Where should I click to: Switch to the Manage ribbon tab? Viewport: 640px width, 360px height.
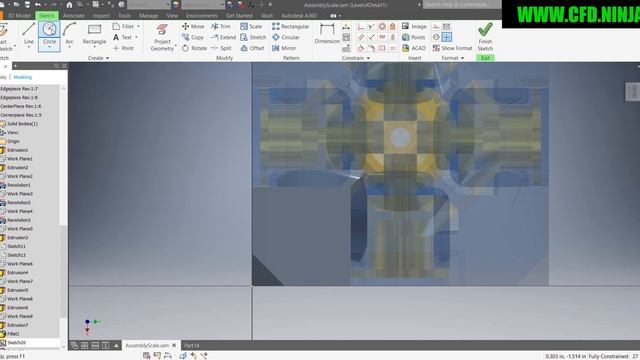[149, 16]
